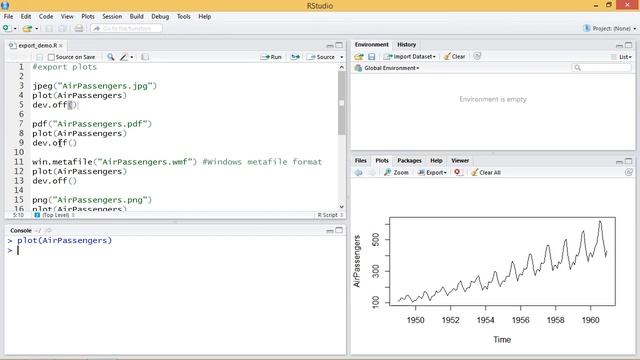This screenshot has height=360, width=640.
Task: Expand the New File dropdown arrow
Action: pos(15,29)
